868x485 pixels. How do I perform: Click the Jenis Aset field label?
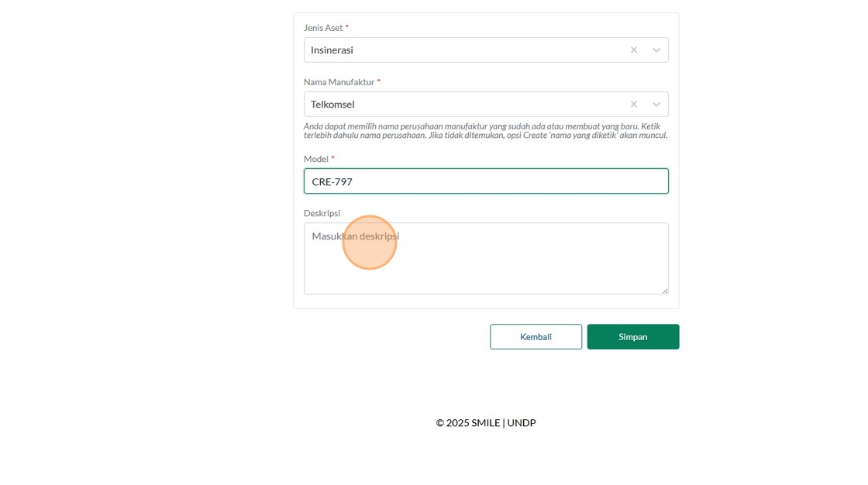[322, 28]
